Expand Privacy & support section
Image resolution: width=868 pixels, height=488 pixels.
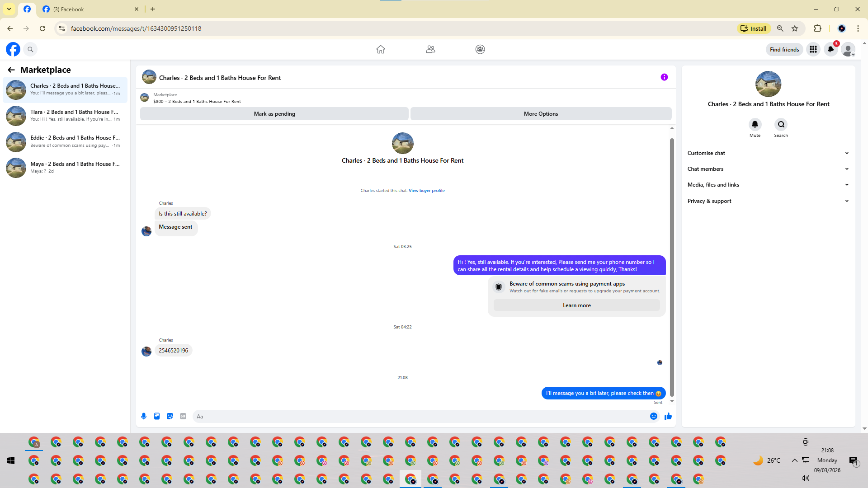coord(768,201)
